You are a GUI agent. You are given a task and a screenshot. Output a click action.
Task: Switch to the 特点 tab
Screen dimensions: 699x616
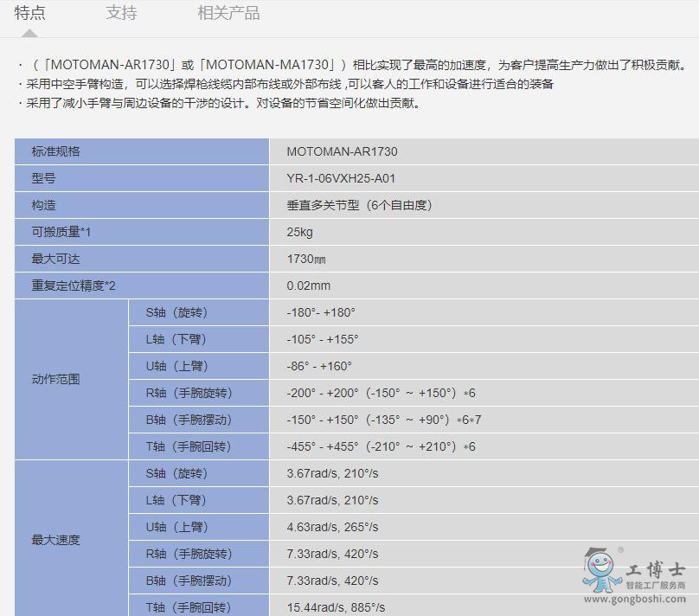click(30, 13)
